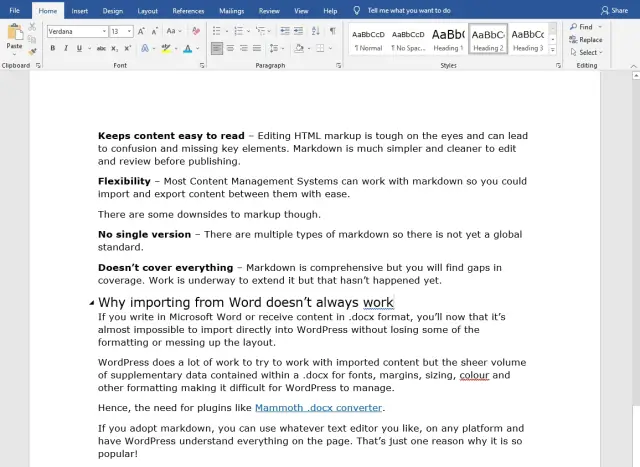The height and width of the screenshot is (467, 640).
Task: Sort text with A-Z icon
Action: pos(316,31)
